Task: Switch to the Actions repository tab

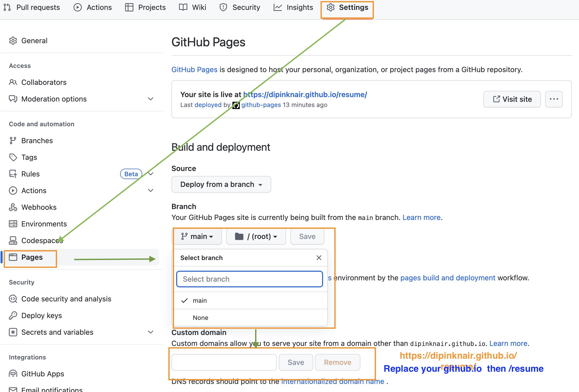Action: [x=93, y=7]
